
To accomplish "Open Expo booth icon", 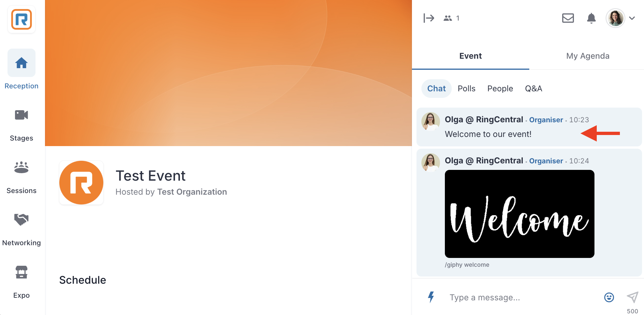I will [22, 272].
